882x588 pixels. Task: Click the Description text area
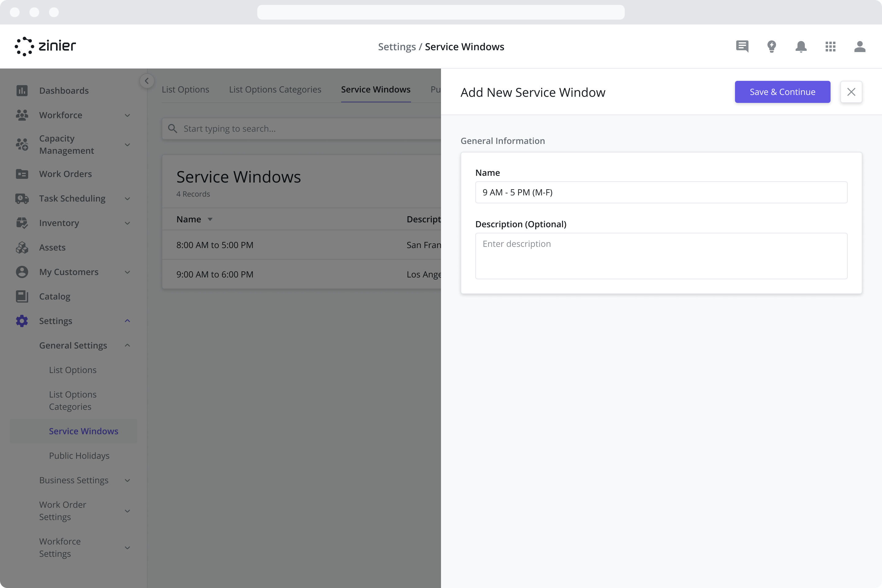(x=661, y=256)
